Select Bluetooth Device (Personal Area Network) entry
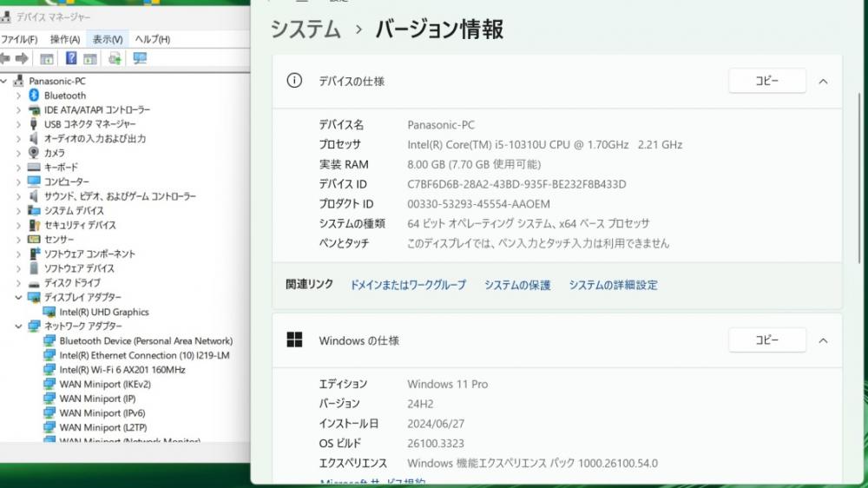868x488 pixels. [x=146, y=340]
